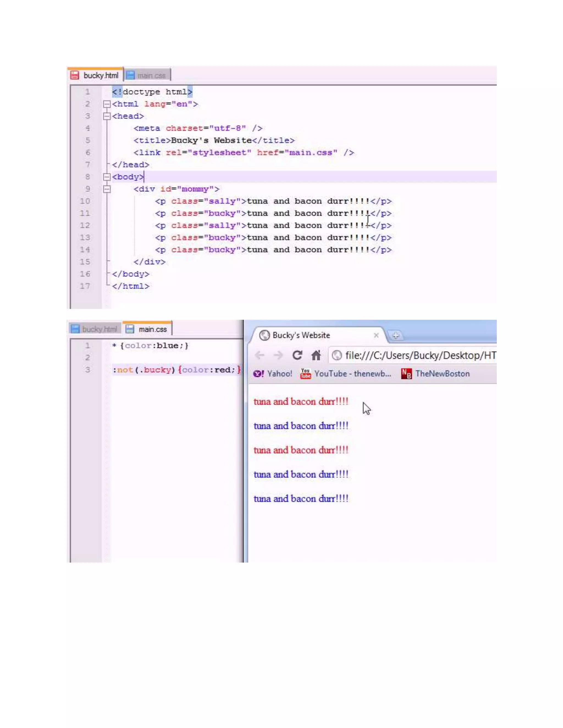563x728 pixels.
Task: Select bucky.html tab in bottom editor
Action: click(x=95, y=329)
